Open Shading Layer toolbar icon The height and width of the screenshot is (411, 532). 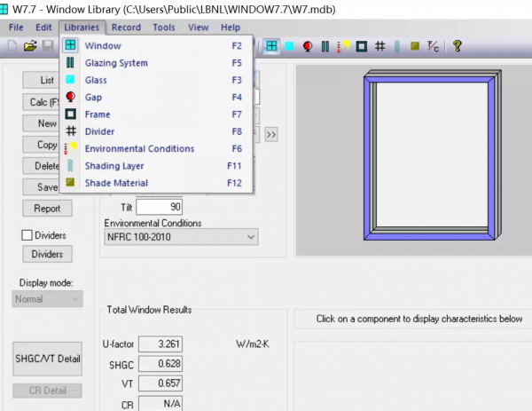397,46
